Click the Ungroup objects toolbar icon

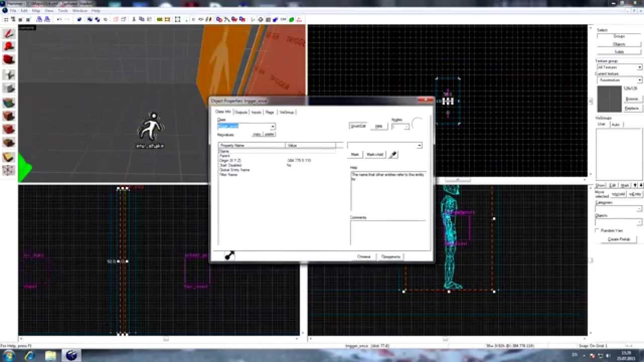(x=97, y=20)
